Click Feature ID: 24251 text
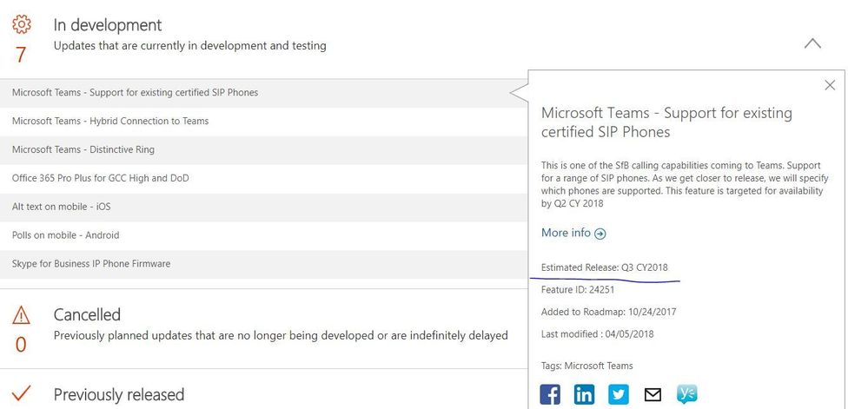This screenshot has height=409, width=868. (578, 290)
